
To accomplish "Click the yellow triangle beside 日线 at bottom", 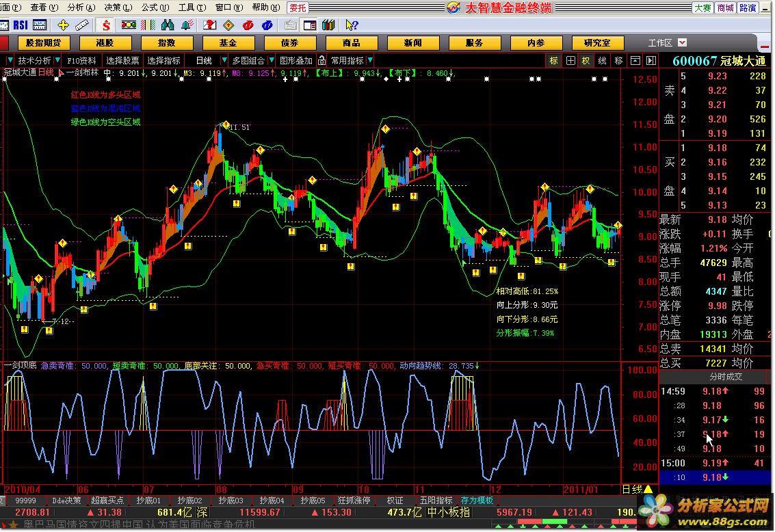I will [648, 489].
